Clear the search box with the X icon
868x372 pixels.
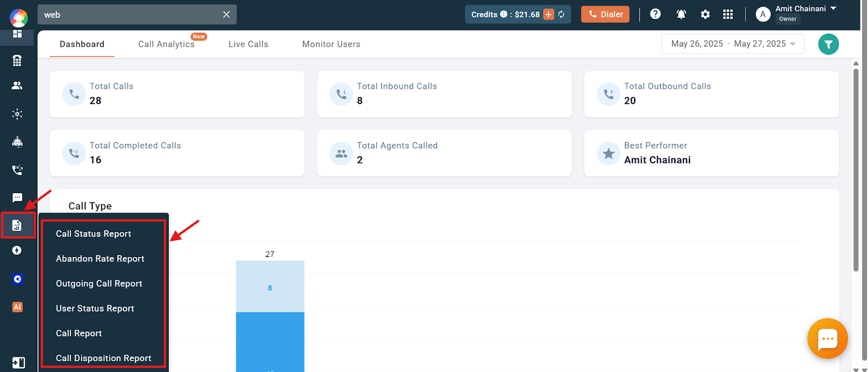coord(226,15)
